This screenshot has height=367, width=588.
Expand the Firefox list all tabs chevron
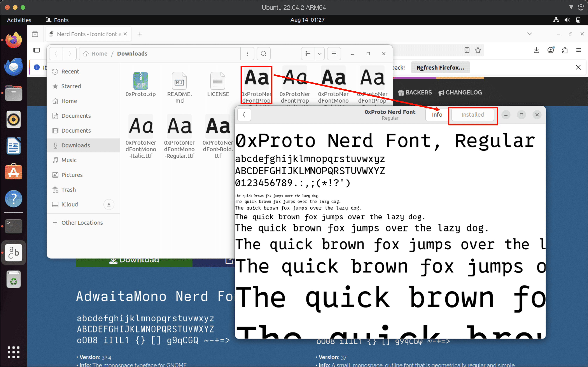(x=529, y=34)
